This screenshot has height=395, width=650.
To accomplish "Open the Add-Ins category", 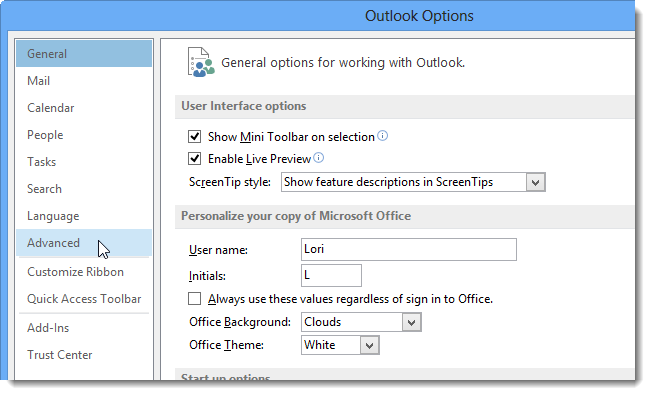I will coord(84,328).
